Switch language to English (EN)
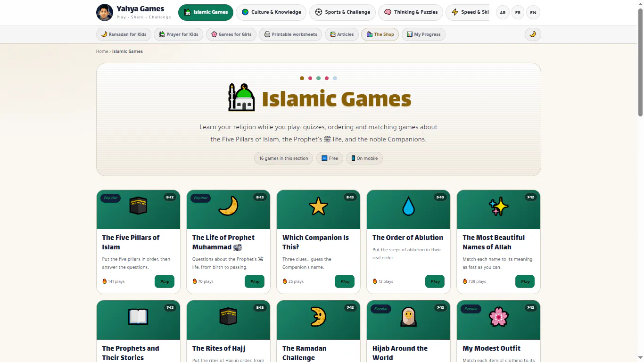The height and width of the screenshot is (362, 644). pyautogui.click(x=533, y=13)
